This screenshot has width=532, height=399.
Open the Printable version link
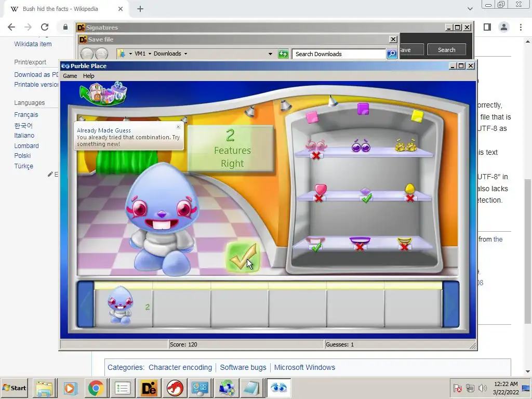[x=36, y=85]
